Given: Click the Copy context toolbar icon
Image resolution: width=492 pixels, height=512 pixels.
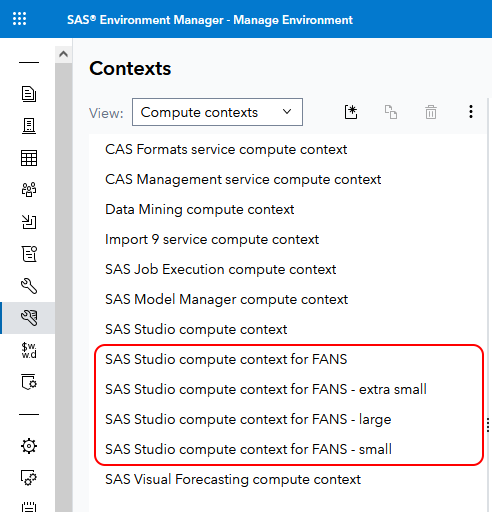Looking at the screenshot, I should [391, 112].
